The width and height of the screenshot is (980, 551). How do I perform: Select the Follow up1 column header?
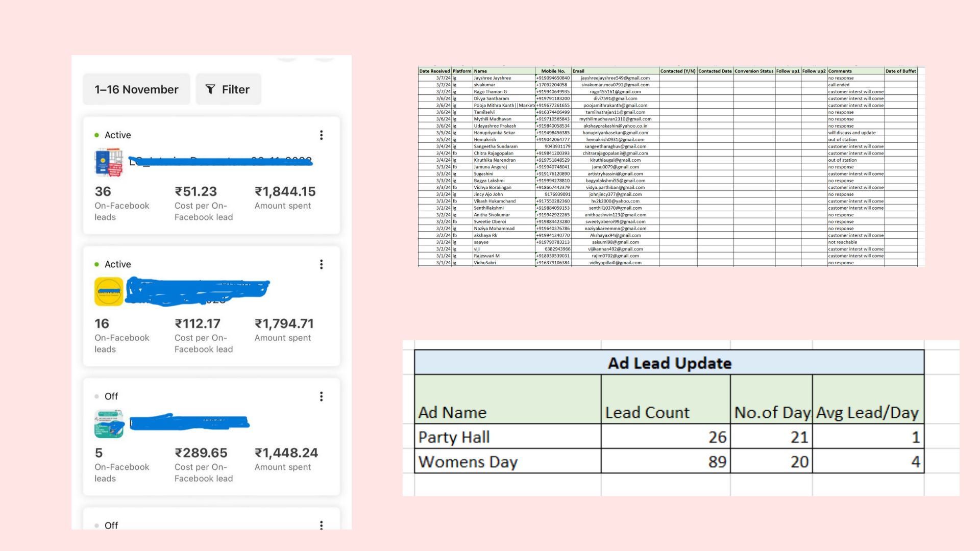click(788, 71)
